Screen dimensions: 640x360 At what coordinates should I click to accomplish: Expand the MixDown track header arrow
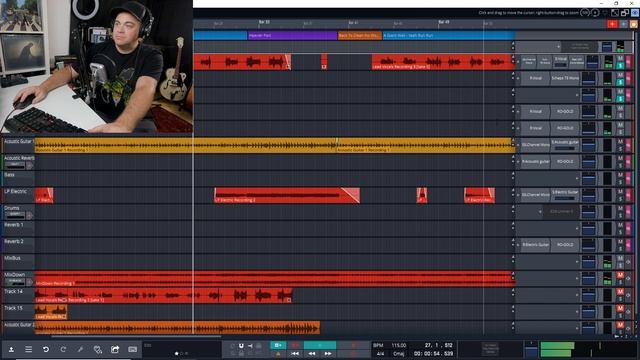tap(29, 282)
